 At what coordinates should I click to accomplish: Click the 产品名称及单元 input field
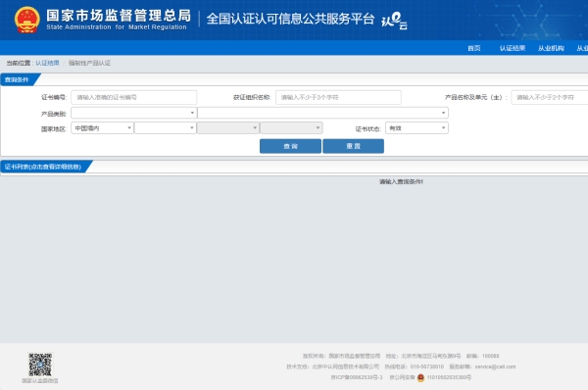(550, 97)
